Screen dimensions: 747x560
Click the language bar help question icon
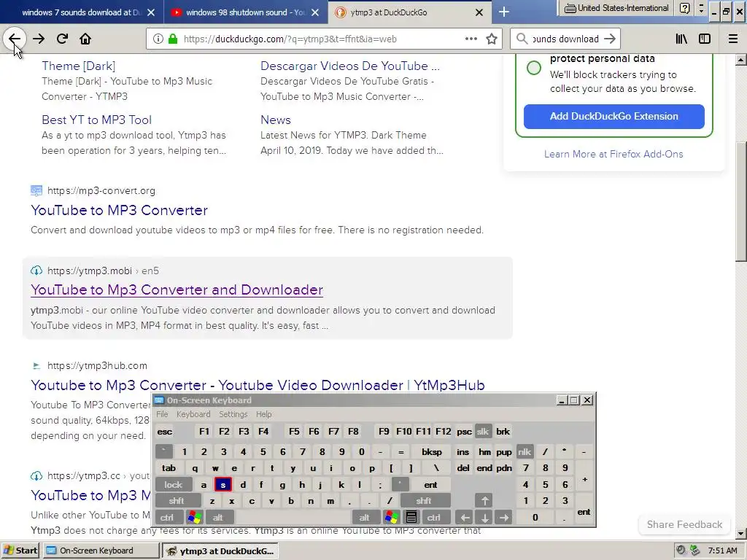coord(684,8)
